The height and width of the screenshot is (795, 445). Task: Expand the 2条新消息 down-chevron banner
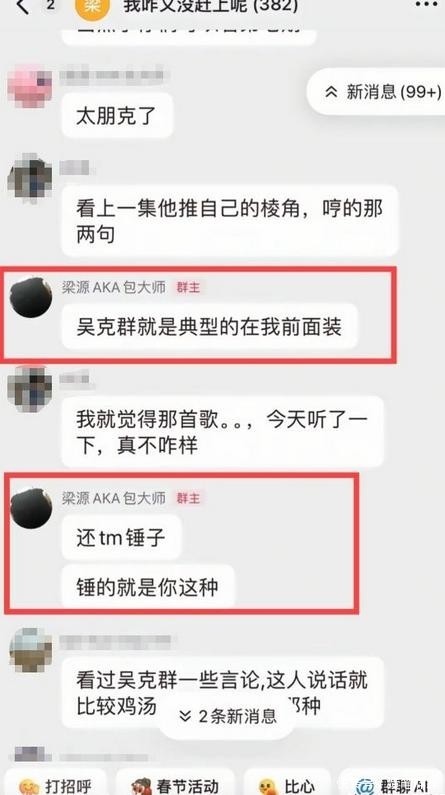[x=228, y=715]
